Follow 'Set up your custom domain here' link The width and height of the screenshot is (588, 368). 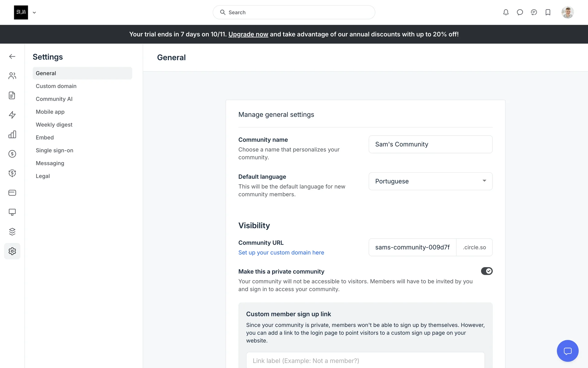point(281,253)
